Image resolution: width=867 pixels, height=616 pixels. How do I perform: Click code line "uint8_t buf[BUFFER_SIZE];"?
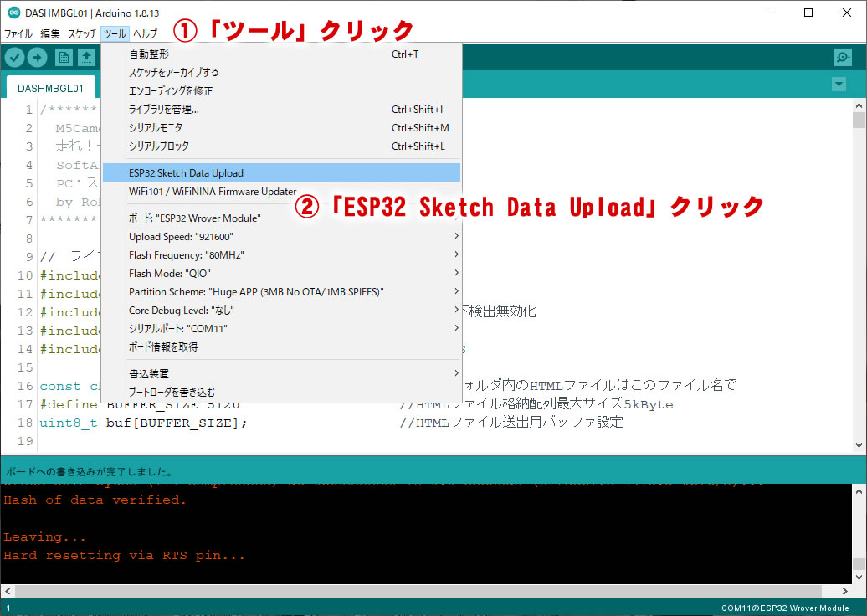pos(143,423)
